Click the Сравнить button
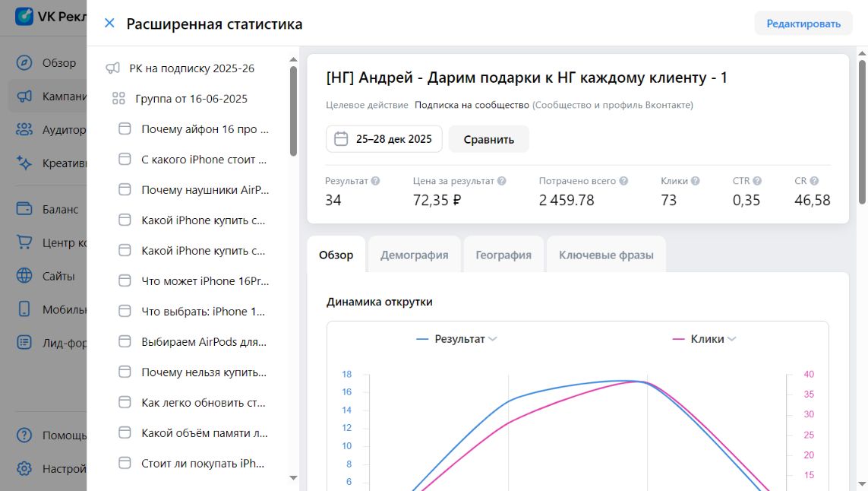 click(x=488, y=139)
